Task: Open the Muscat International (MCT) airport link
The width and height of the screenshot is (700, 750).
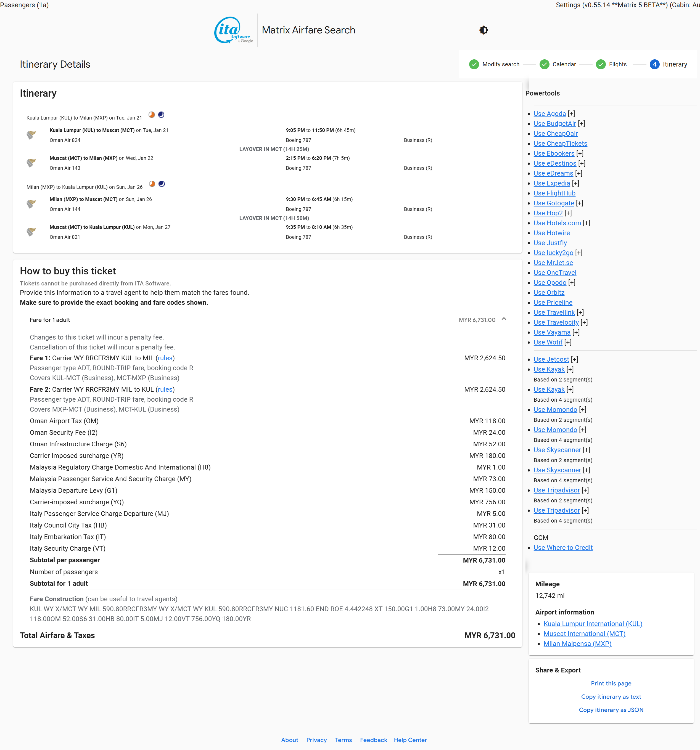Action: pyautogui.click(x=584, y=634)
